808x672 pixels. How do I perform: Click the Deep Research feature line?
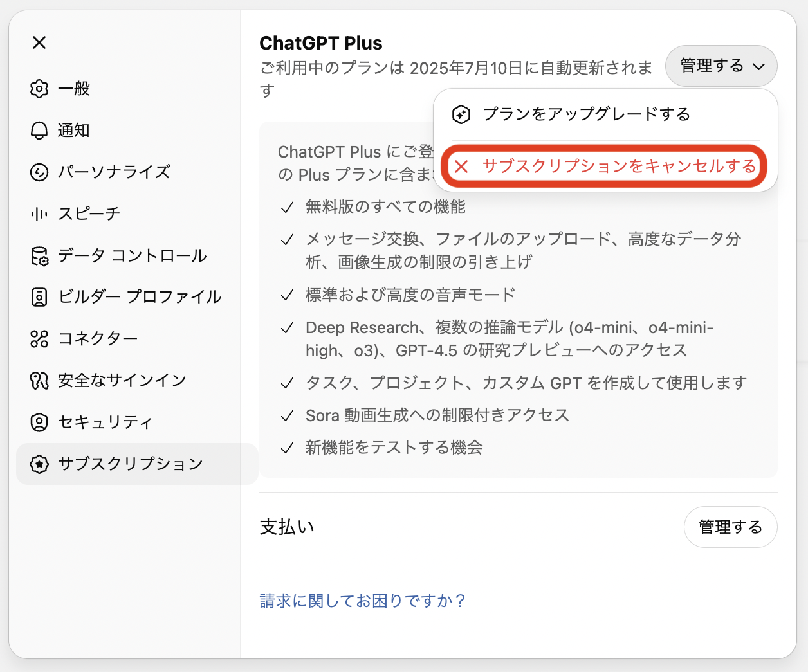(510, 339)
